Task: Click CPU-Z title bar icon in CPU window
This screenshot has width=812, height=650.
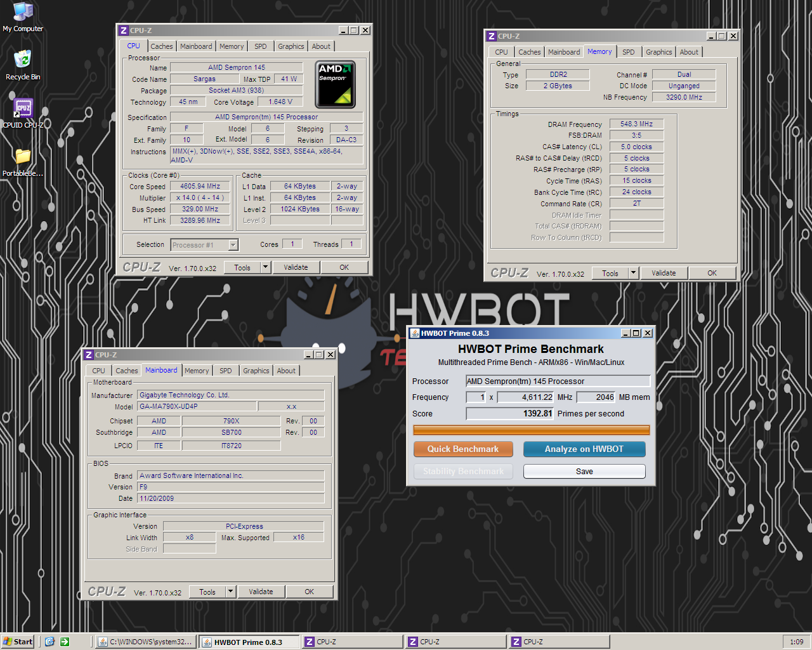Action: click(124, 30)
